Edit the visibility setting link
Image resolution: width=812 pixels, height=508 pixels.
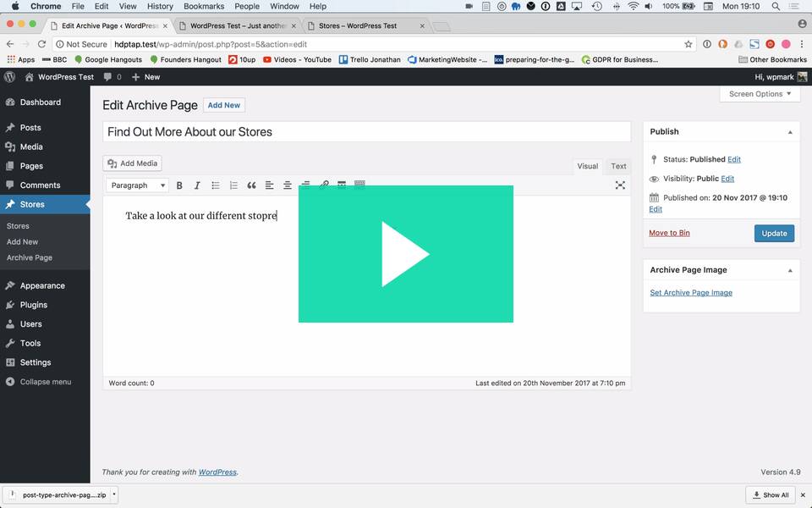[727, 179]
